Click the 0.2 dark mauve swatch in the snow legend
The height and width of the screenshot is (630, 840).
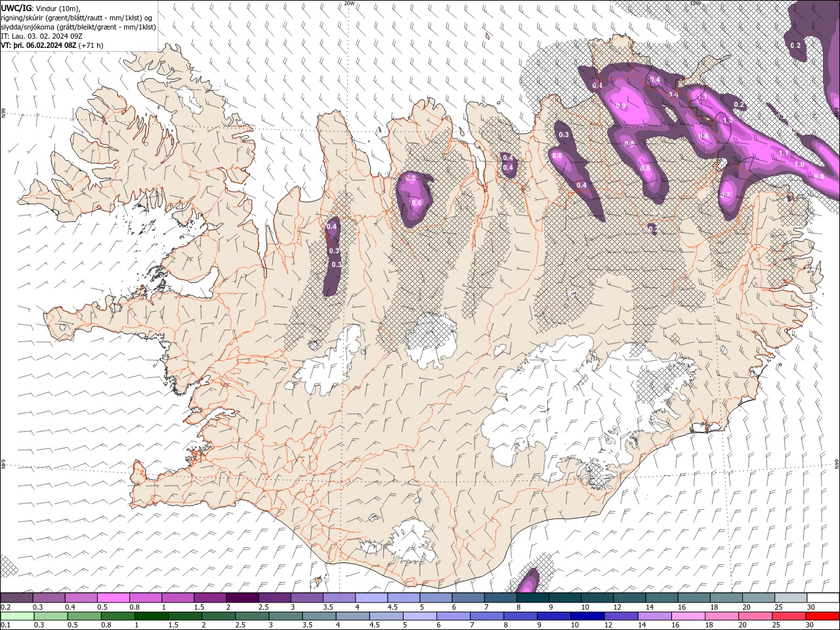coord(16,597)
